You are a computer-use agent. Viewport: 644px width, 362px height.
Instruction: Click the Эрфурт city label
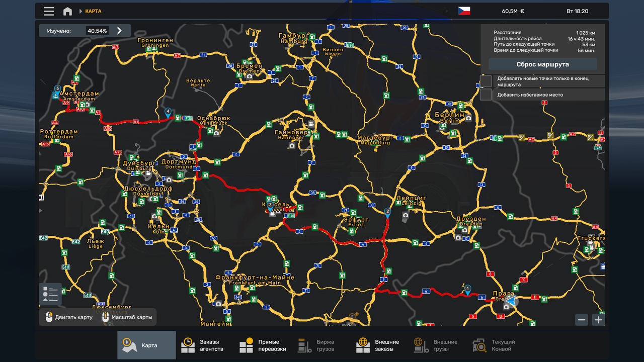[x=356, y=220]
